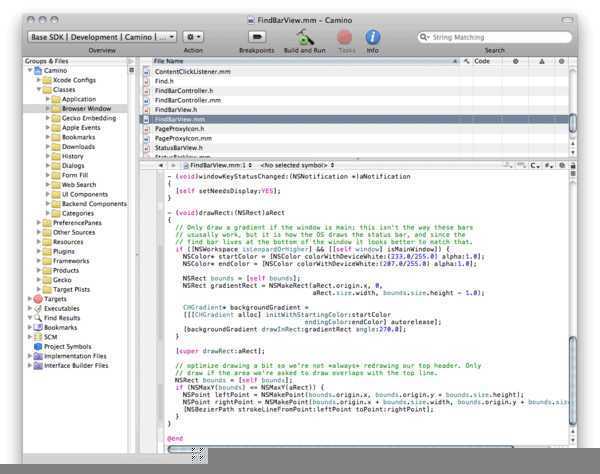
Task: Click the Find Results magnifier icon
Action: pyautogui.click(x=38, y=318)
